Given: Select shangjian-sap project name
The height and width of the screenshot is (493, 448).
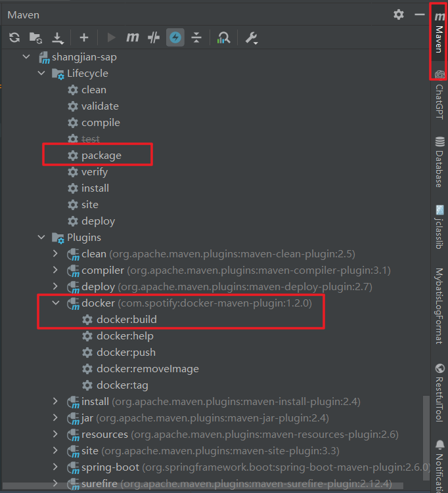Looking at the screenshot, I should click(x=84, y=57).
